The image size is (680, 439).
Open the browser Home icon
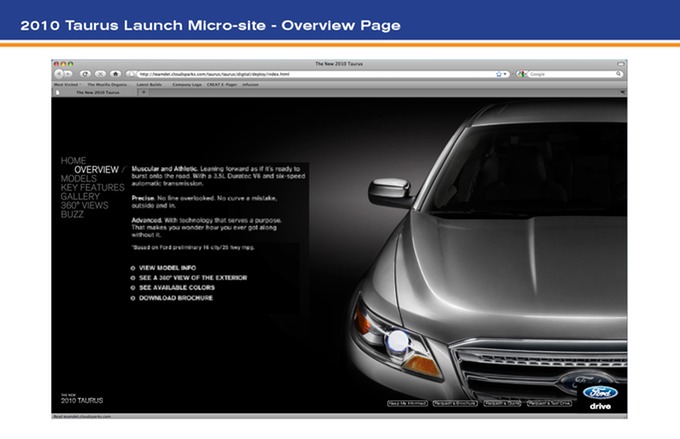[x=115, y=74]
